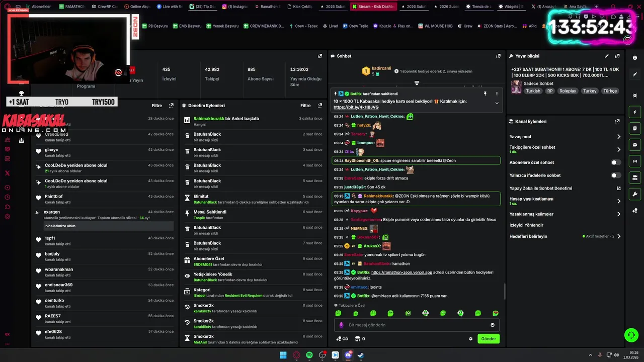Click the Sadece Sohbet category thumbnail
Screen dimensions: 644x362
pyautogui.click(x=516, y=87)
